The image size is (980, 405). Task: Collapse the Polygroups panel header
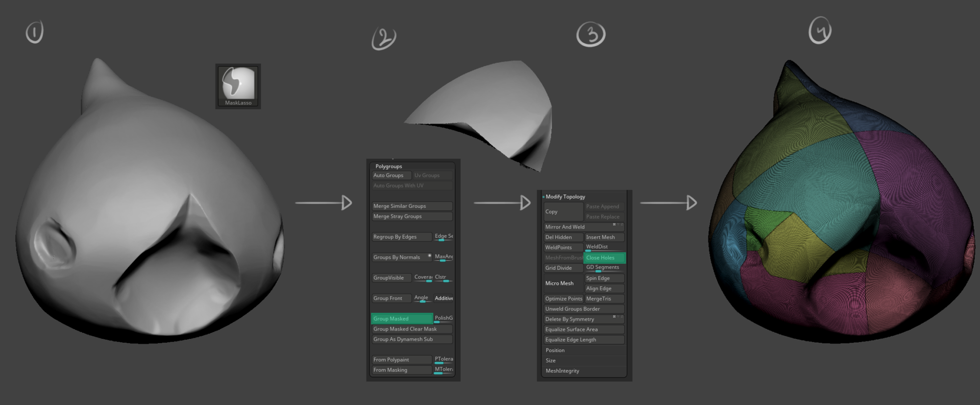[x=389, y=166]
